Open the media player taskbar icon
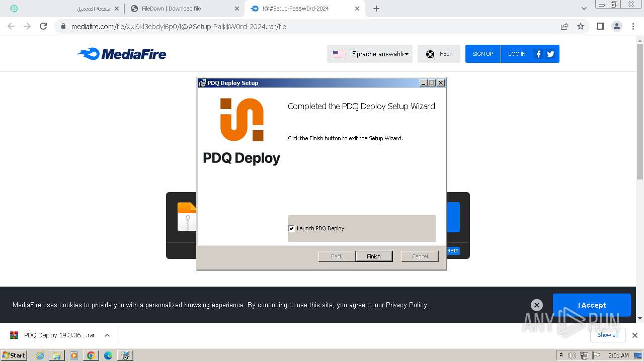The width and height of the screenshot is (644, 362). tap(74, 355)
